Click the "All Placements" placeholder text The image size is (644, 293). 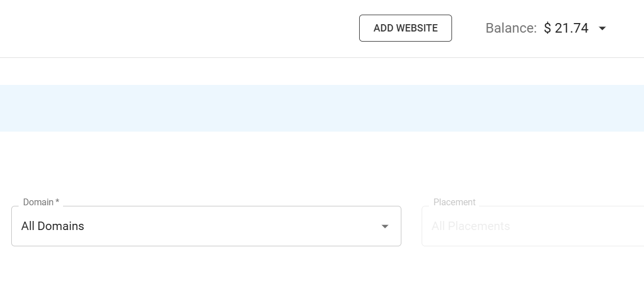point(471,226)
